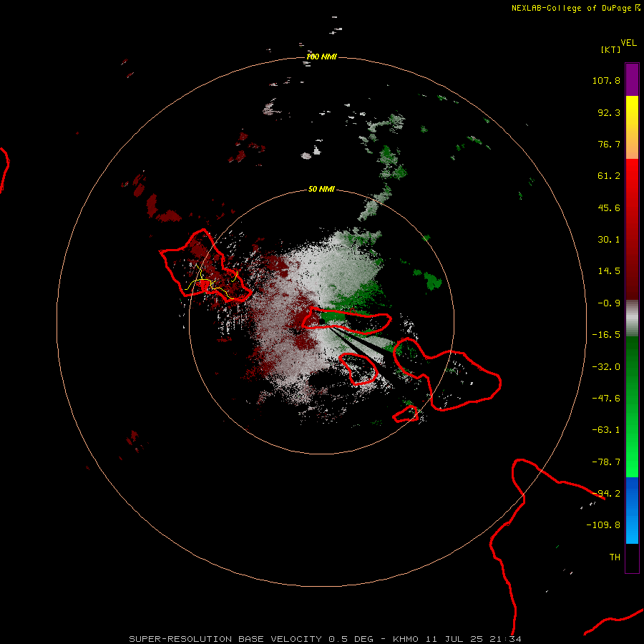This screenshot has width=644, height=644.
Task: Click the -47.6 legend value
Action: (x=606, y=399)
